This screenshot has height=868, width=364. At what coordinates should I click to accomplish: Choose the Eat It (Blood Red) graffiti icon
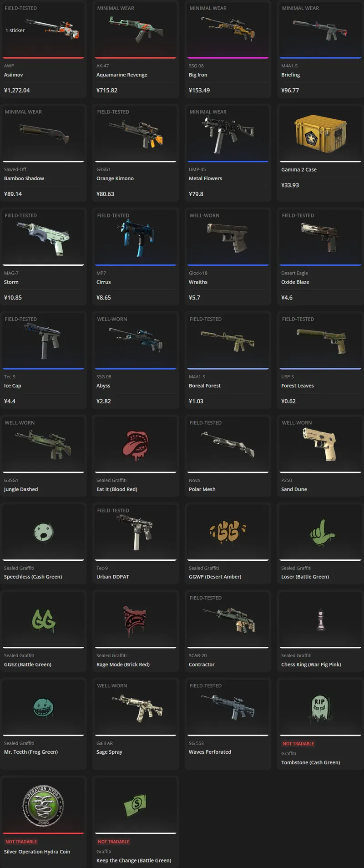tap(135, 445)
